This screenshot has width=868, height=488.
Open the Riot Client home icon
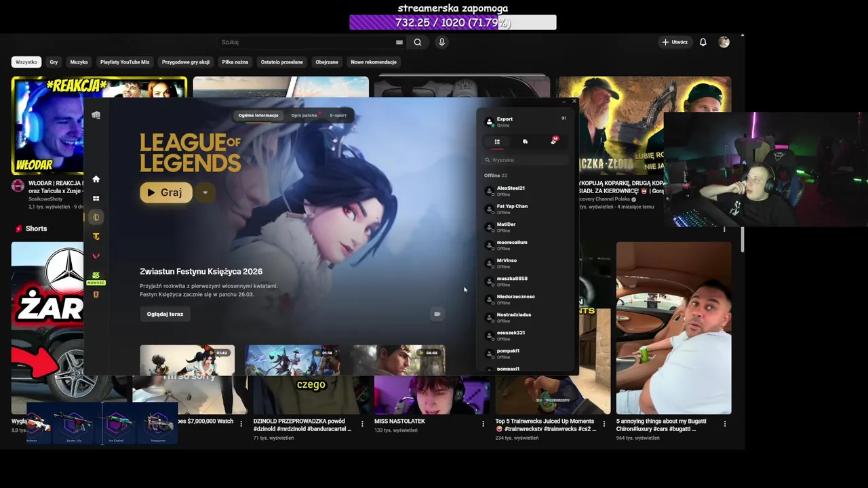click(96, 179)
